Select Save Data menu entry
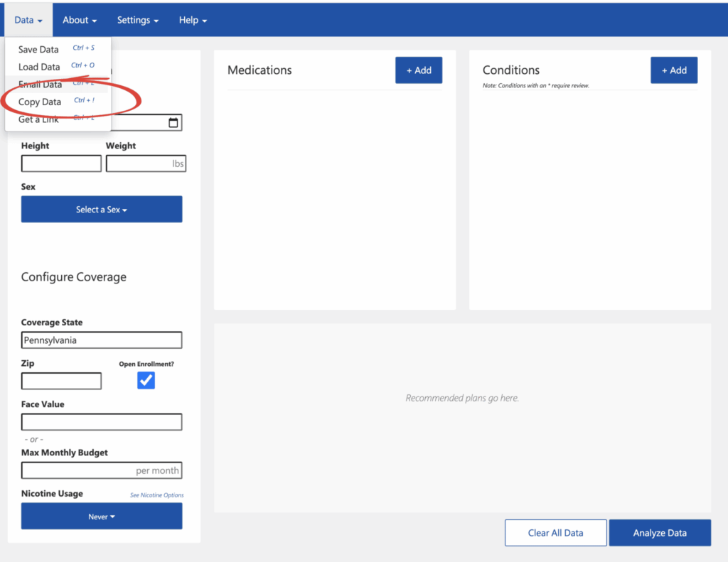This screenshot has height=562, width=728. [x=38, y=50]
